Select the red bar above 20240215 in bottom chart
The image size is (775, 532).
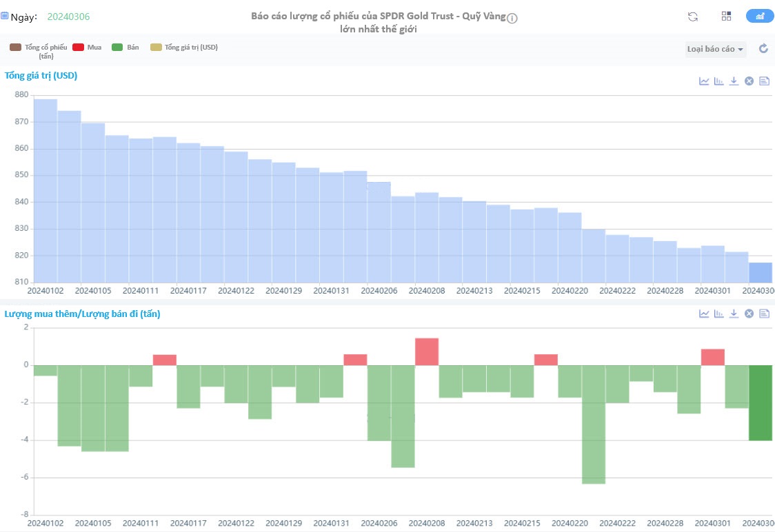(x=545, y=360)
